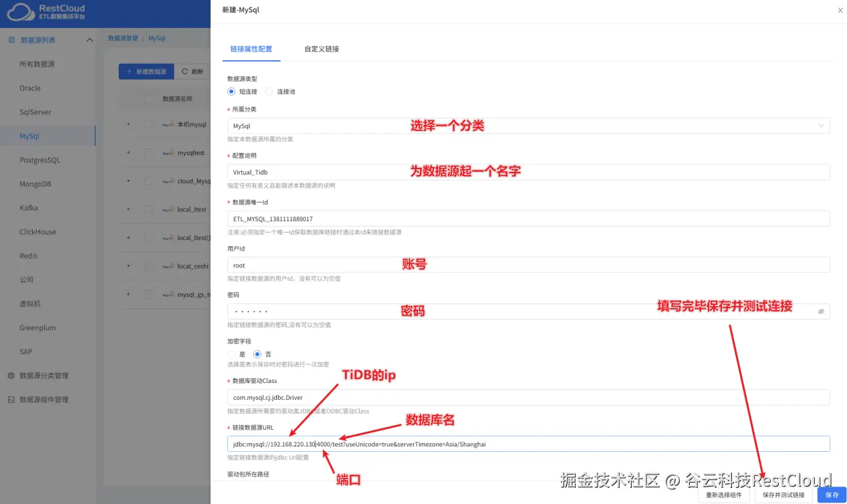Screen dimensions: 847x504
Task: Focus the 数据源唯一id input field
Action: 529,219
